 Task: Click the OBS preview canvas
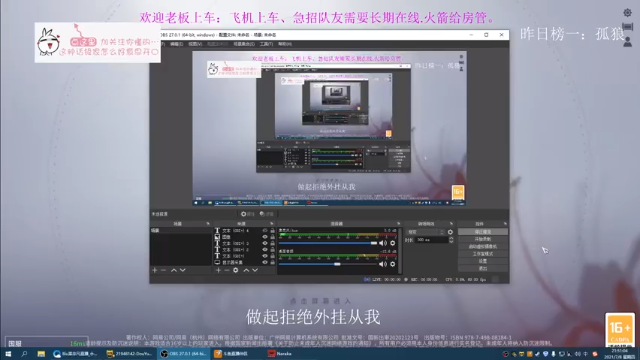click(x=329, y=129)
